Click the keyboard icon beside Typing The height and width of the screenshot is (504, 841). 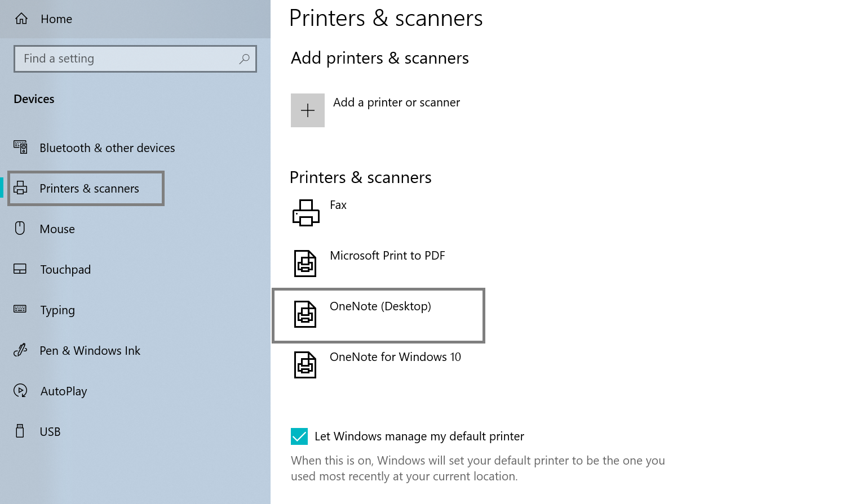[x=20, y=309]
